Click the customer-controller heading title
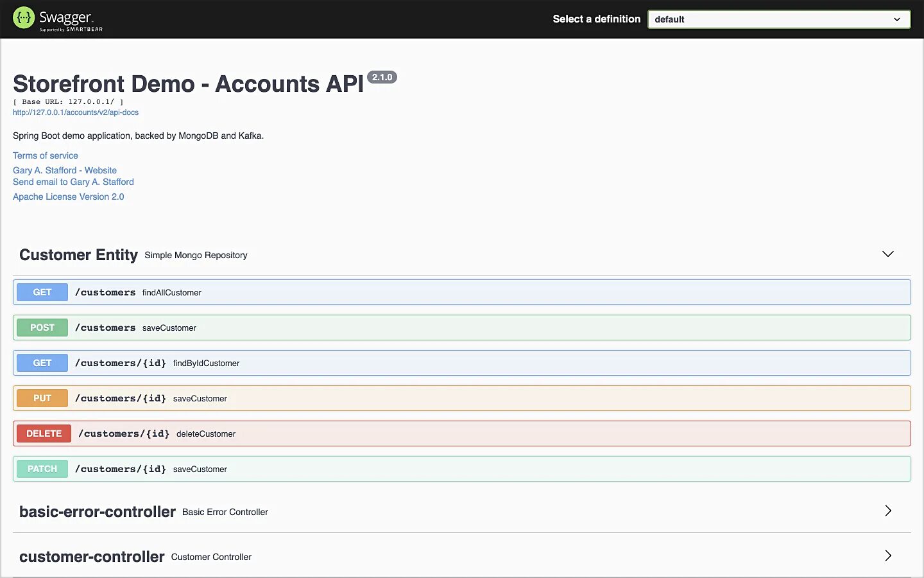 coord(92,557)
